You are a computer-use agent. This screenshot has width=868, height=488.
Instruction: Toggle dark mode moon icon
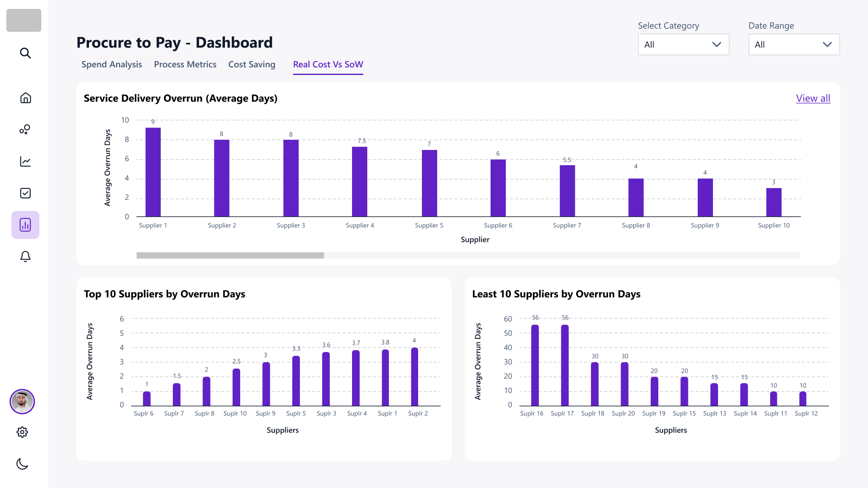(22, 464)
